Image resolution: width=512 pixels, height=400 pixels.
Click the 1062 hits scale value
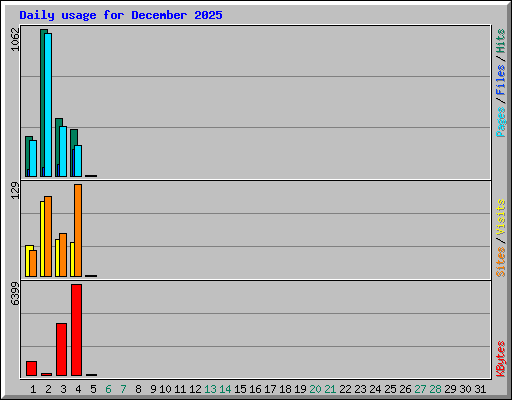(x=15, y=39)
